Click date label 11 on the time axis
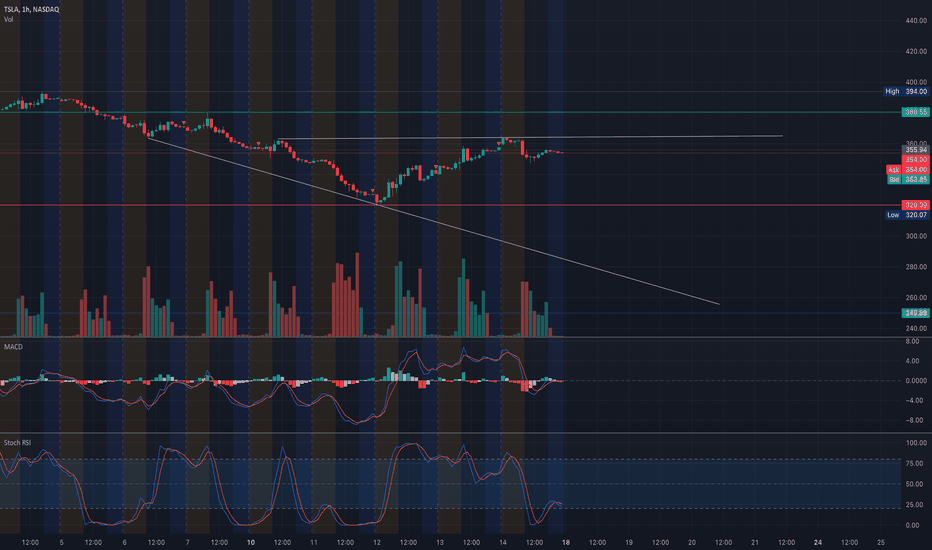932x550 pixels. click(x=313, y=543)
